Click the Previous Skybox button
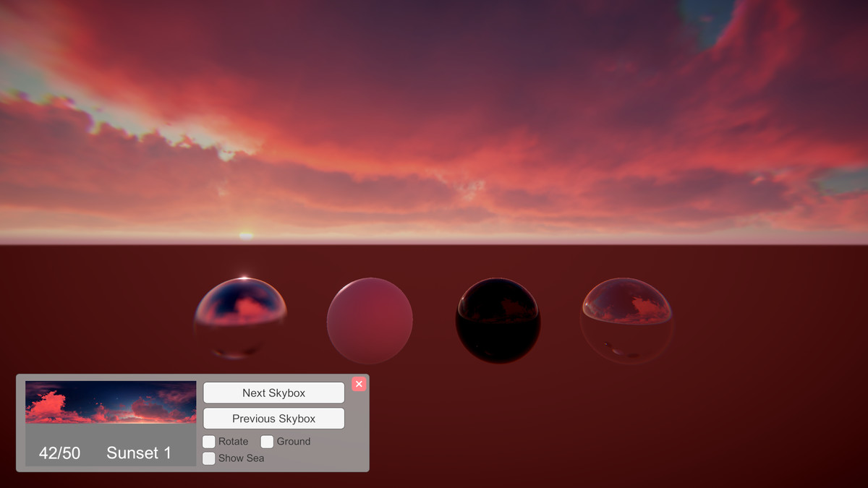The width and height of the screenshot is (868, 488). 273,418
